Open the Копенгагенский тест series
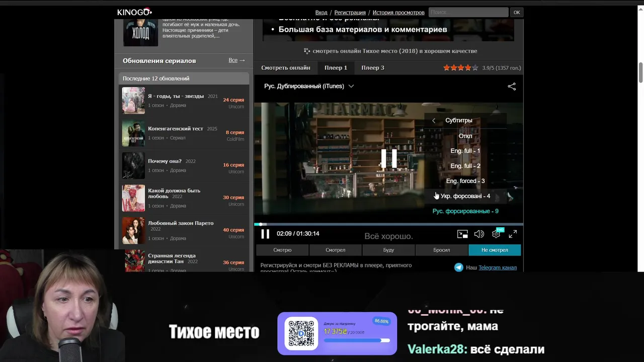644x362 pixels. (x=175, y=129)
